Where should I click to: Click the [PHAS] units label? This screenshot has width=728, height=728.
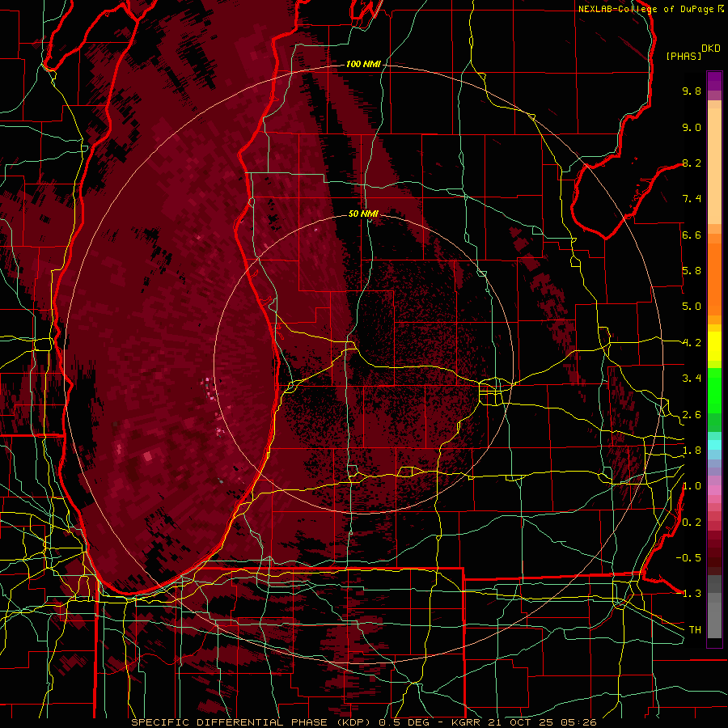click(684, 57)
